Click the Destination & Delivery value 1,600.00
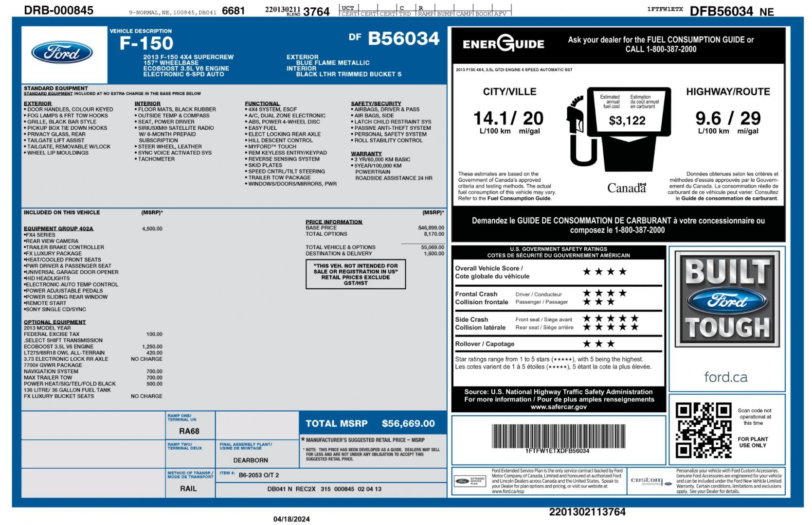 click(433, 253)
